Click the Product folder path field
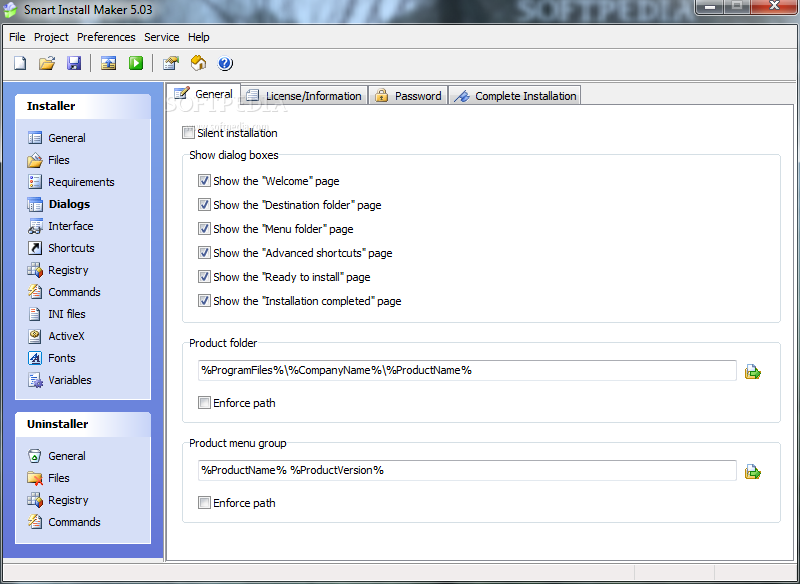The width and height of the screenshot is (800, 584). [467, 370]
